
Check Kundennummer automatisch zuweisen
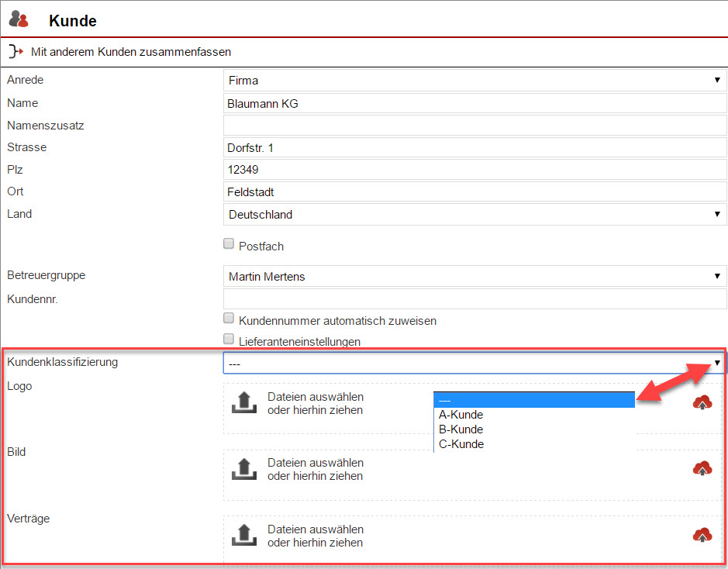[229, 319]
